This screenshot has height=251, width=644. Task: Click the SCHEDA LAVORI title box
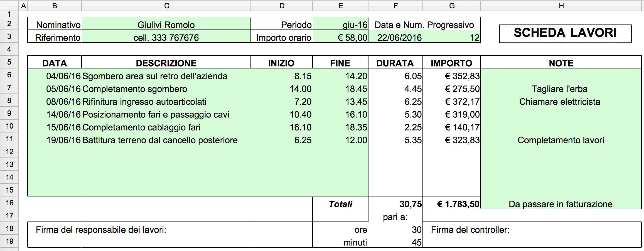(565, 33)
